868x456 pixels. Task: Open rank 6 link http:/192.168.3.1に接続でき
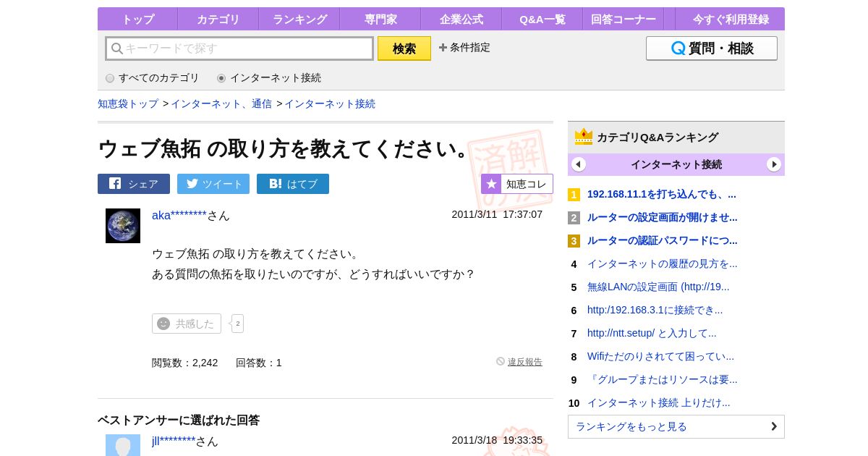pyautogui.click(x=655, y=310)
